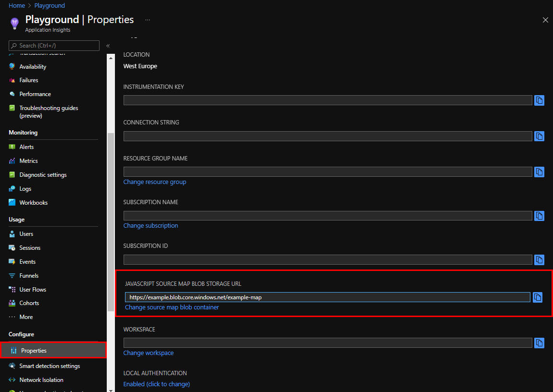The height and width of the screenshot is (392, 553).
Task: Copy the Workspace field value
Action: (x=539, y=343)
